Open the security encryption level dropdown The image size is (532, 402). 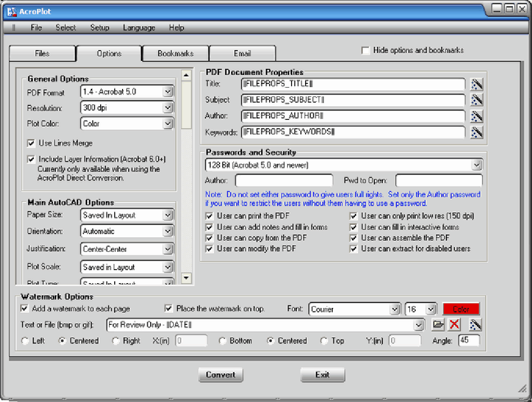coord(477,165)
